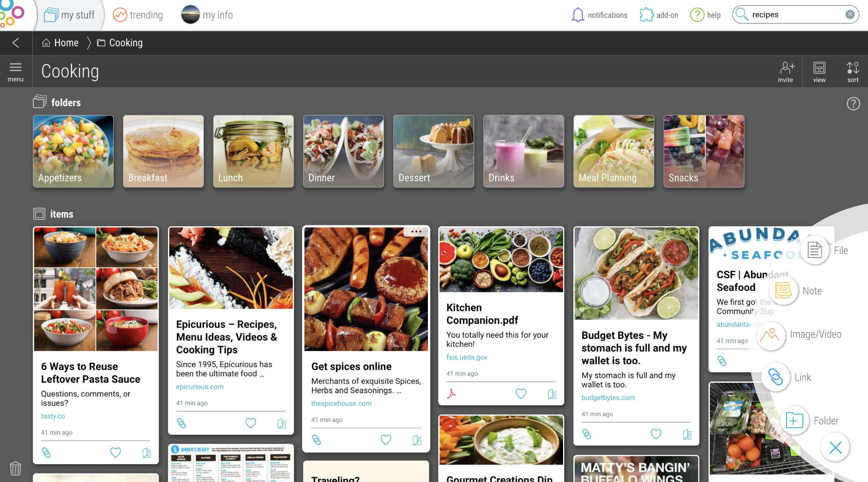This screenshot has width=868, height=482.
Task: Open the Appetizers folder
Action: point(73,151)
